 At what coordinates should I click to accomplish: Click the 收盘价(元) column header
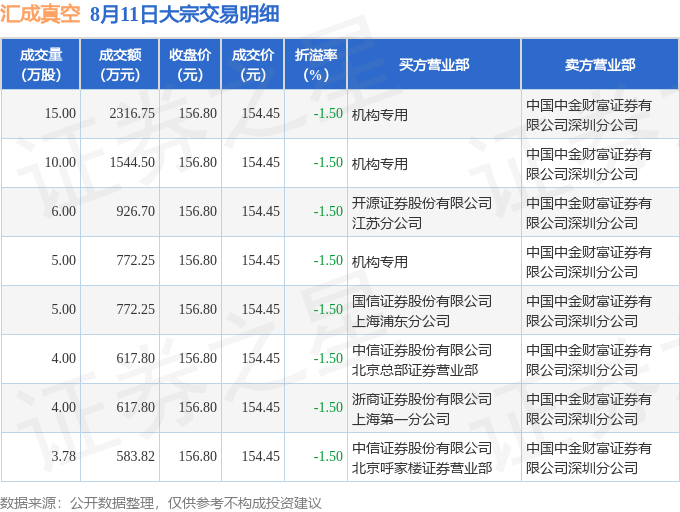(x=190, y=64)
